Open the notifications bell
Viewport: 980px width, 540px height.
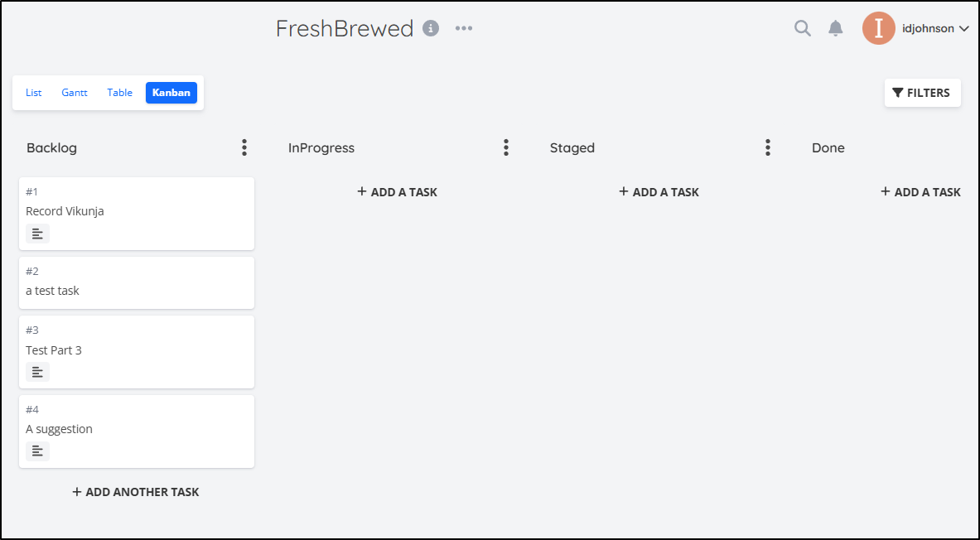836,28
